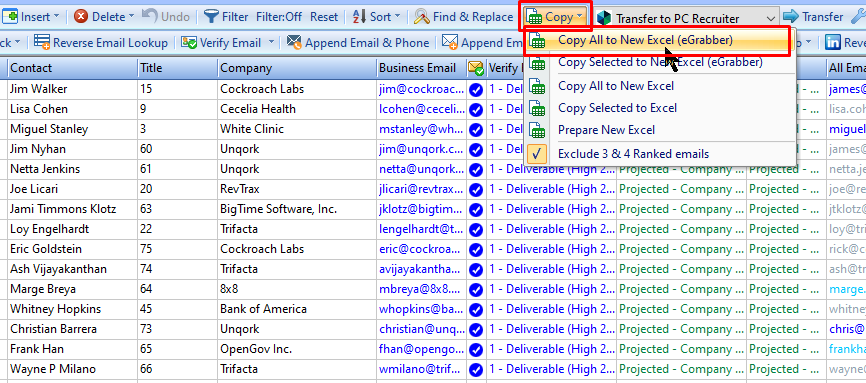Select the RevTrax company cell

pos(297,189)
